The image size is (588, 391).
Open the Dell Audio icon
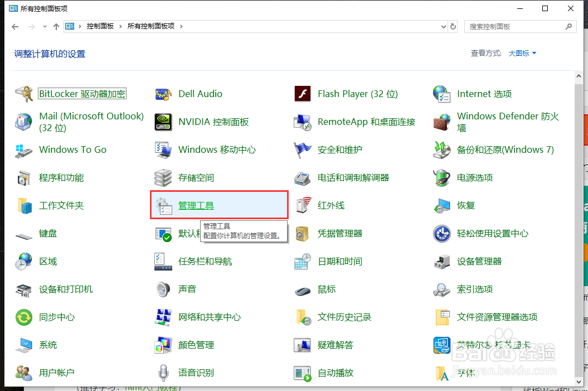(163, 94)
